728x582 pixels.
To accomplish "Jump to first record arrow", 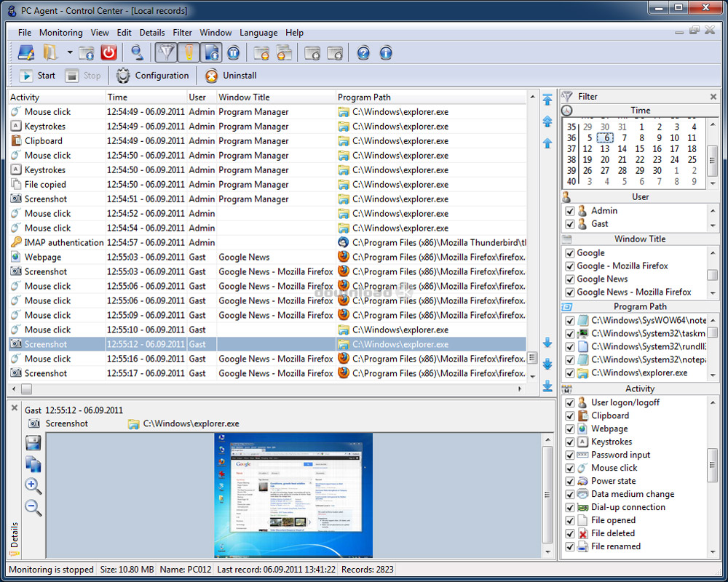I will click(x=547, y=99).
